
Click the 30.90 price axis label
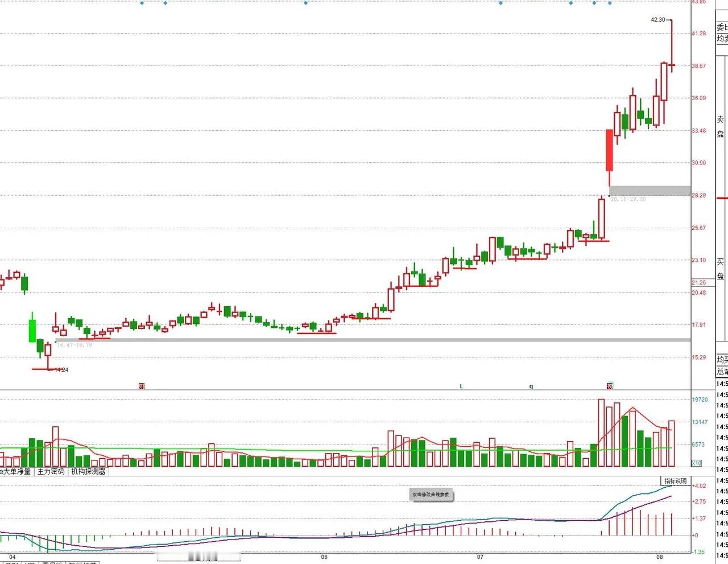[699, 163]
